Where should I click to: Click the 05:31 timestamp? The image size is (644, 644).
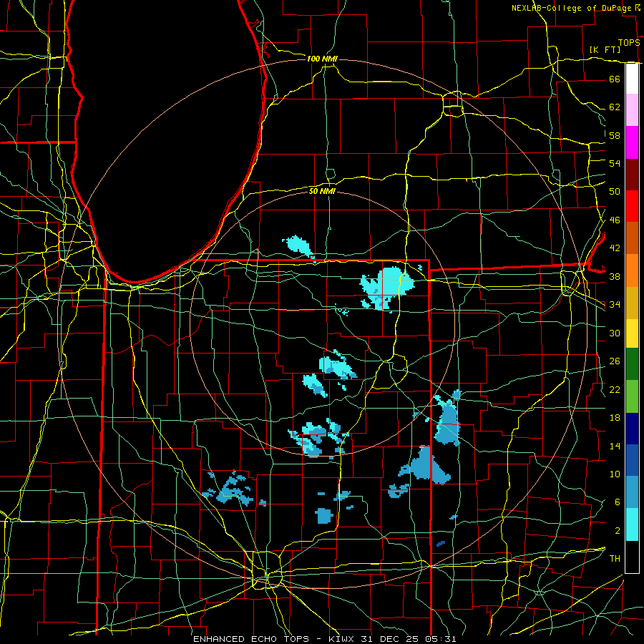(x=441, y=639)
